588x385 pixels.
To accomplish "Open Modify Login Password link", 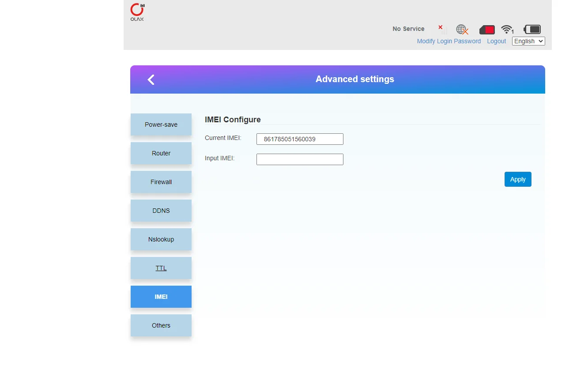I will pyautogui.click(x=449, y=41).
